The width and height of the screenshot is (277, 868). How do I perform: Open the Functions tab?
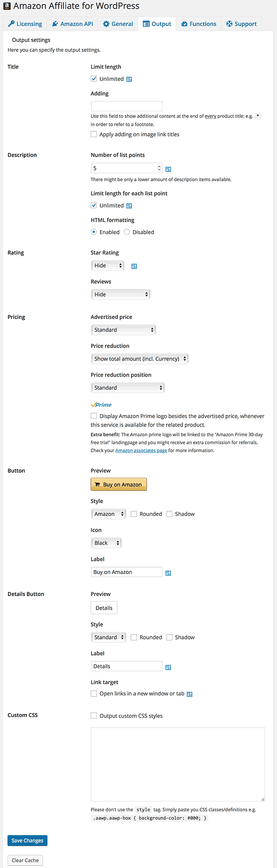(x=199, y=24)
